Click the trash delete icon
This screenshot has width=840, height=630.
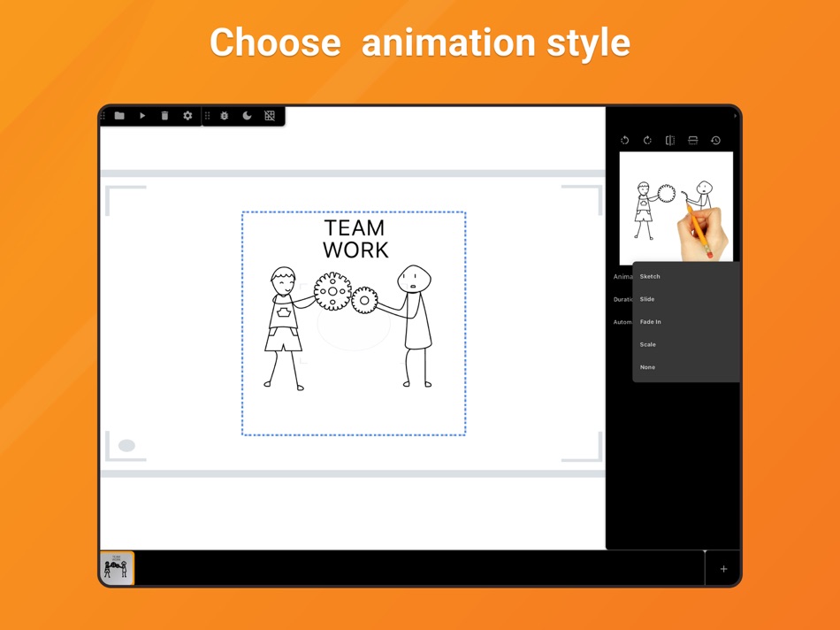pyautogui.click(x=165, y=116)
